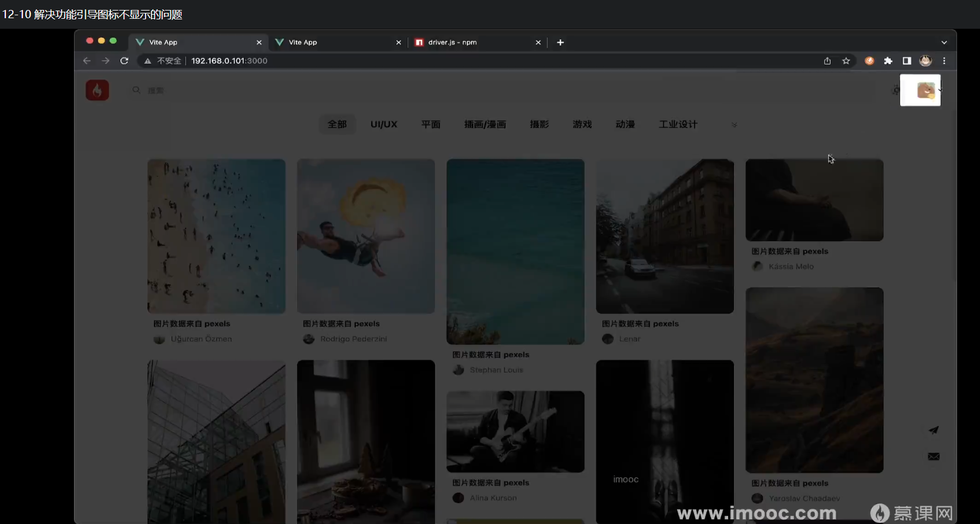Select the 动漫 category tab
Image resolution: width=980 pixels, height=524 pixels.
pyautogui.click(x=625, y=124)
